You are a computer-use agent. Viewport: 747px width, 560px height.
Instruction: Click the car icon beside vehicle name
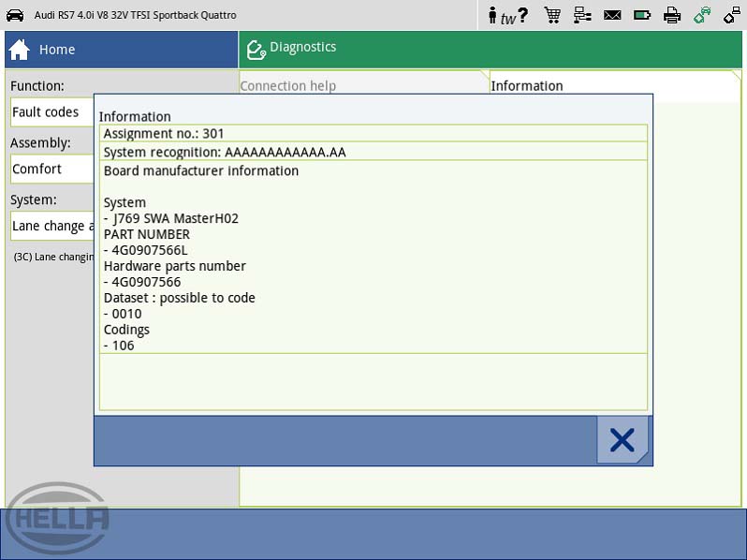coord(15,15)
